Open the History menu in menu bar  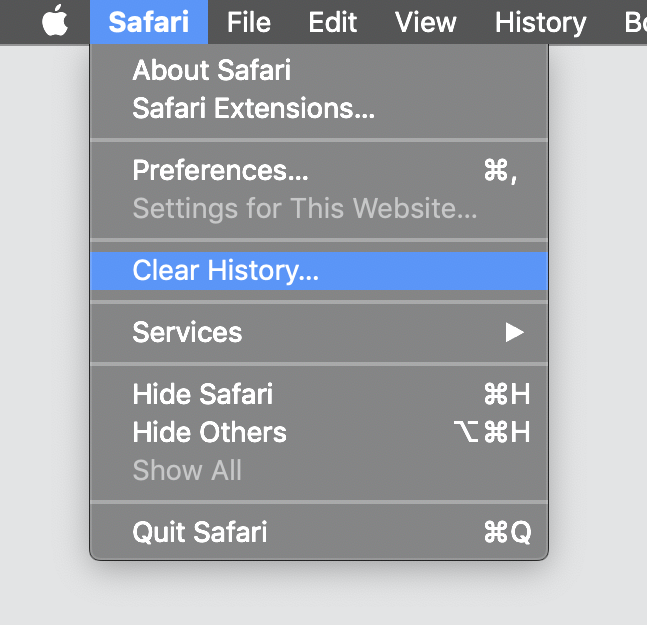tap(541, 23)
